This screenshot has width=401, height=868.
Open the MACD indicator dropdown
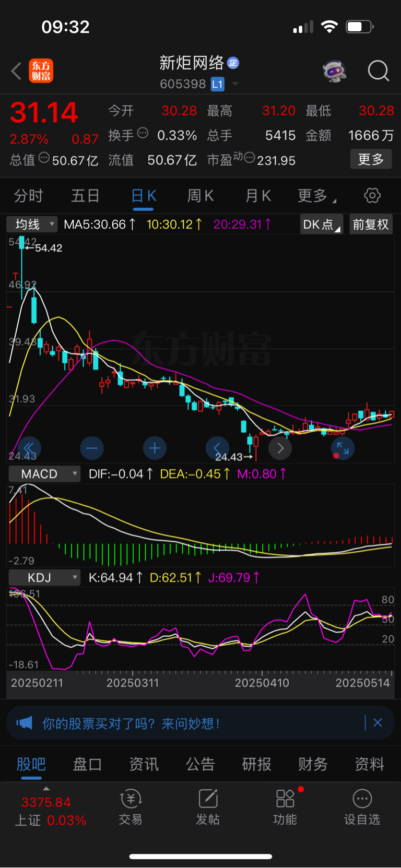pos(44,474)
